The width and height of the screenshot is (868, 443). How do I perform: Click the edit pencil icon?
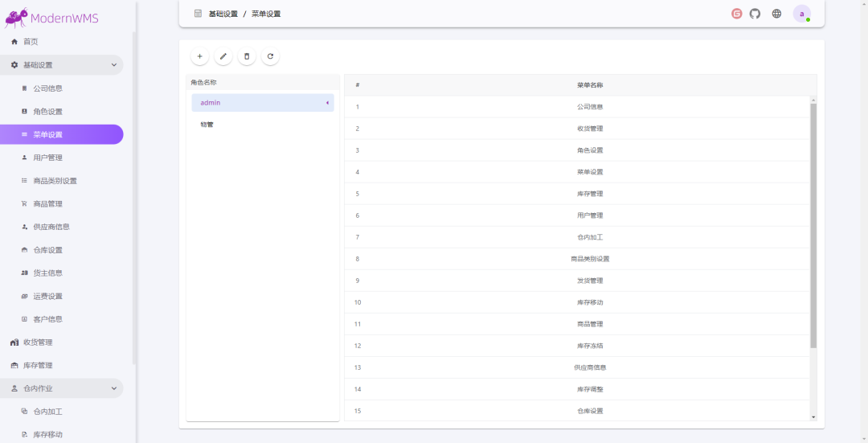(223, 56)
